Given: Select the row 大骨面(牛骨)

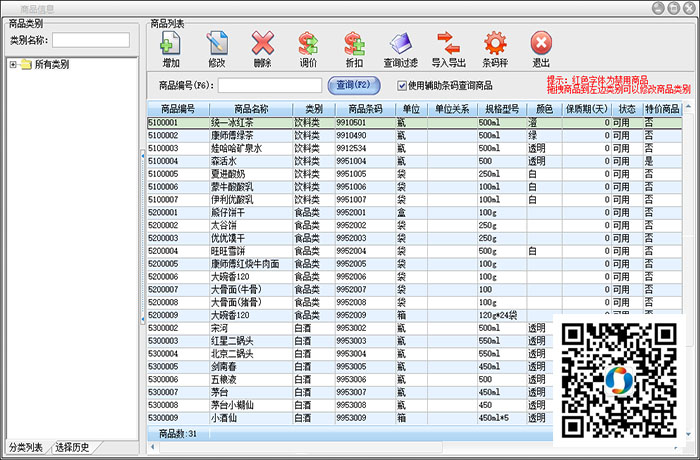Looking at the screenshot, I should pos(414,289).
